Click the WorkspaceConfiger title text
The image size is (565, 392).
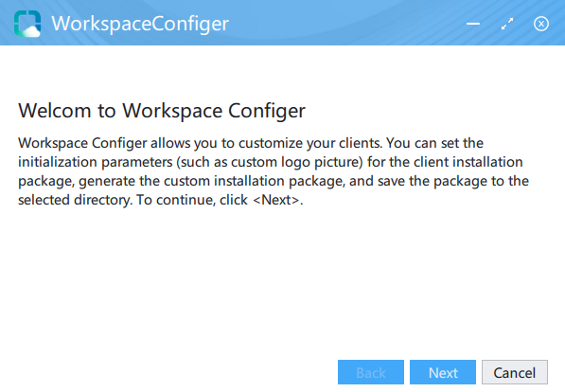click(x=140, y=24)
